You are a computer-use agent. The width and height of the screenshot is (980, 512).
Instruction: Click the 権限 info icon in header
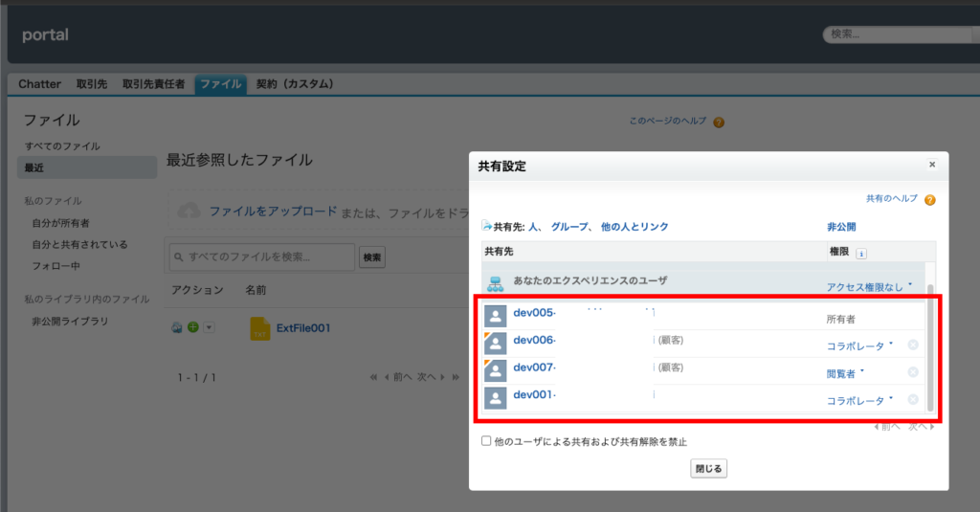(x=860, y=254)
